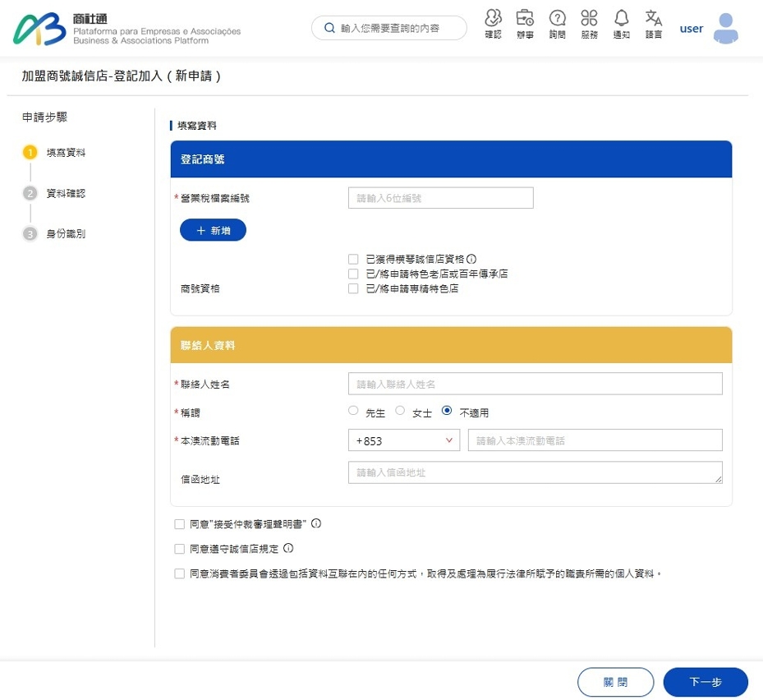Click the 語言 language icon
Image resolution: width=763 pixels, height=700 pixels.
coord(653,25)
